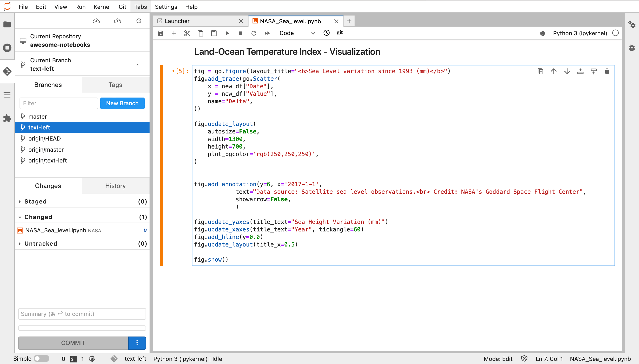This screenshot has width=639, height=364.
Task: Run the selected notebook cell
Action: tap(227, 33)
